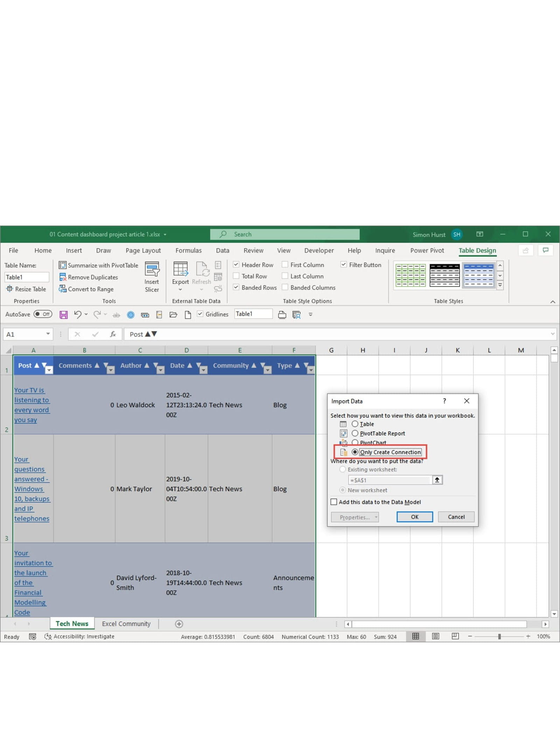Expand the Name Box dropdown arrow

(48, 334)
